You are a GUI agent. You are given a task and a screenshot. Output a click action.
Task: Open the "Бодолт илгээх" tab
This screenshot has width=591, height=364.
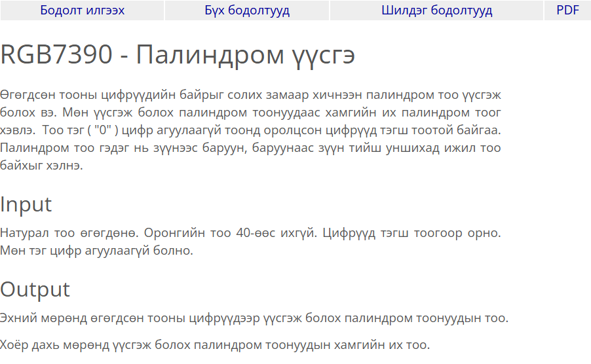coord(82,10)
